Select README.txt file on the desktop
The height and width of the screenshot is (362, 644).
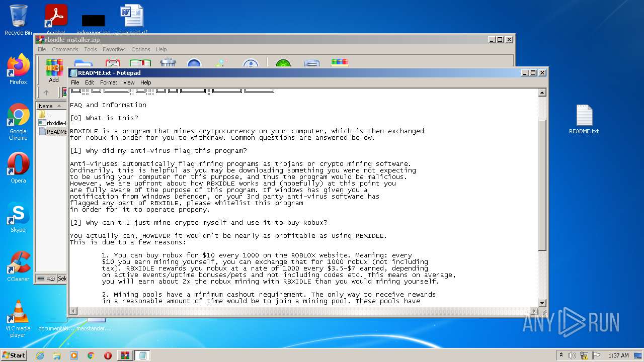(x=584, y=119)
